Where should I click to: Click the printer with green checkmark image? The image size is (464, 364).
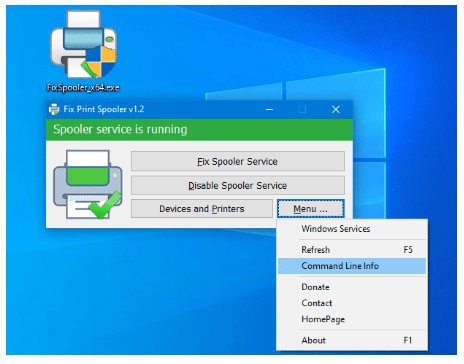[x=88, y=184]
